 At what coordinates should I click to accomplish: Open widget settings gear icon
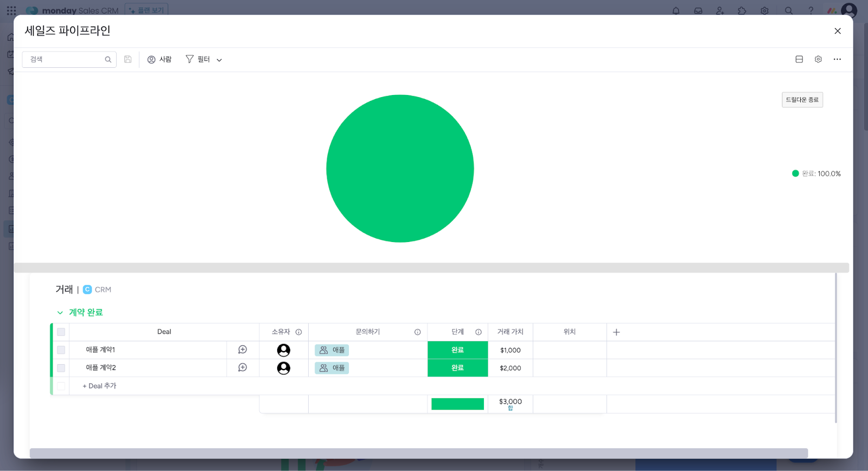pyautogui.click(x=818, y=59)
